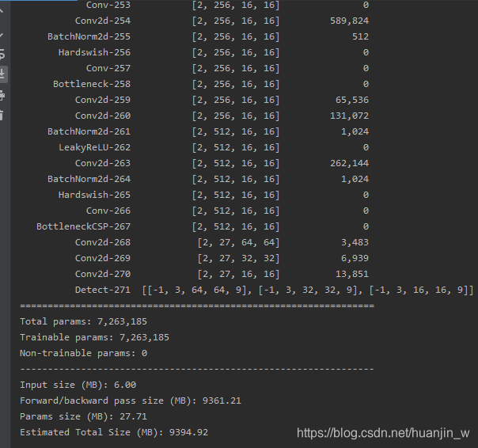Click the blog.csdn.net/huanjin_w watermark URL

(x=383, y=433)
